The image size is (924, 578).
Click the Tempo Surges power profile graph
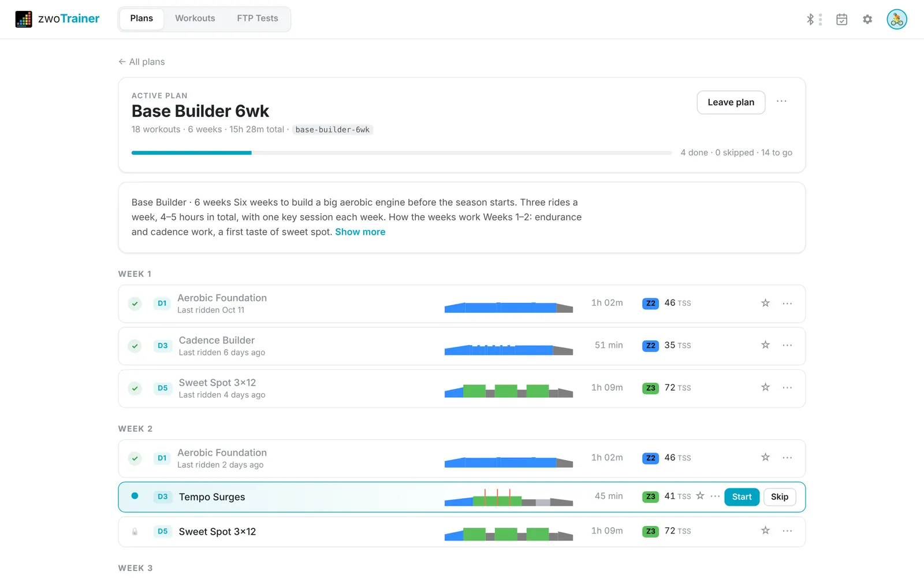tap(509, 497)
